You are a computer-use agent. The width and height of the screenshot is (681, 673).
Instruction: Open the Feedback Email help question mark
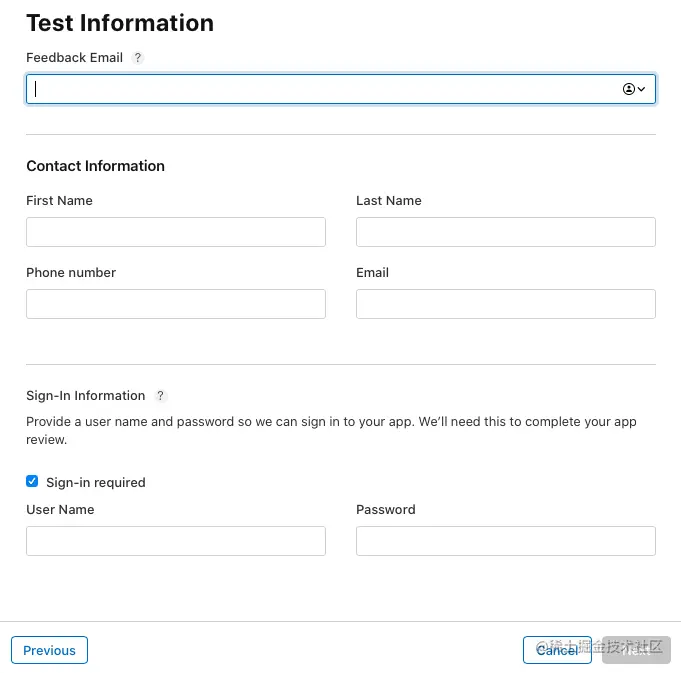[138, 57]
